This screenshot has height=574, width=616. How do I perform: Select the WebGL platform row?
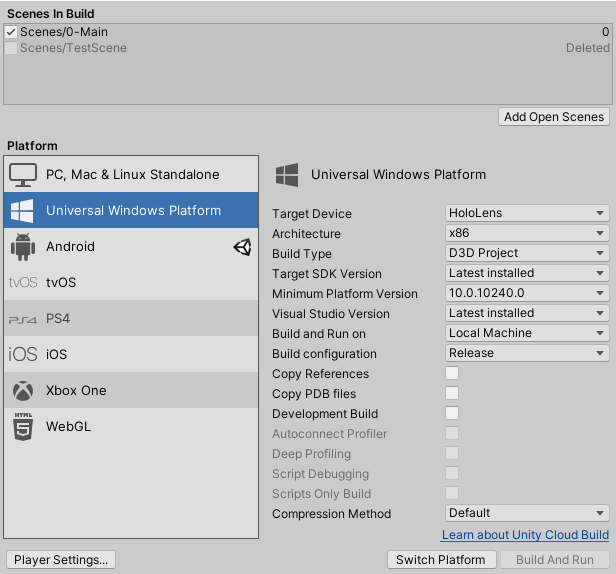tap(131, 426)
